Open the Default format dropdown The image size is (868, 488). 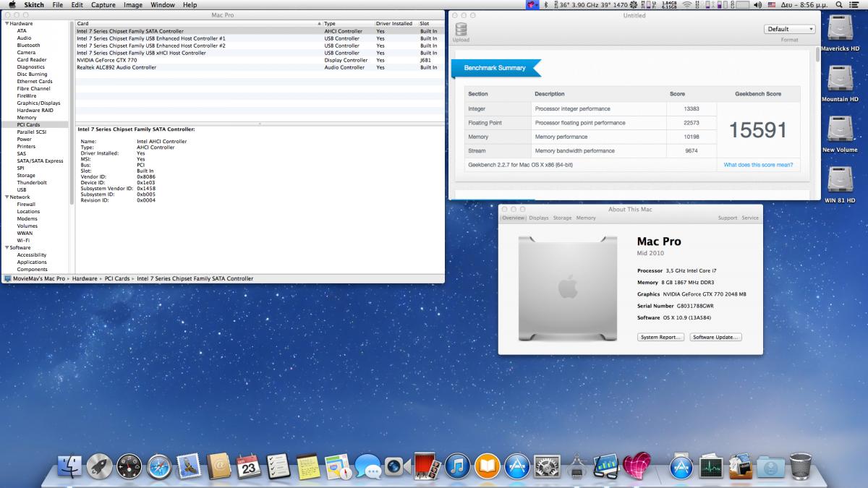[789, 29]
